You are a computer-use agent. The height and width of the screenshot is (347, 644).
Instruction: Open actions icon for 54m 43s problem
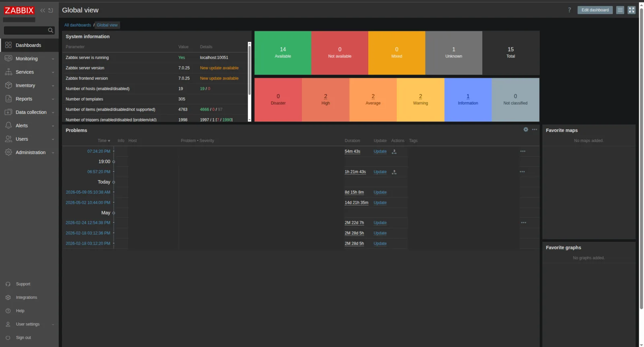pyautogui.click(x=394, y=152)
